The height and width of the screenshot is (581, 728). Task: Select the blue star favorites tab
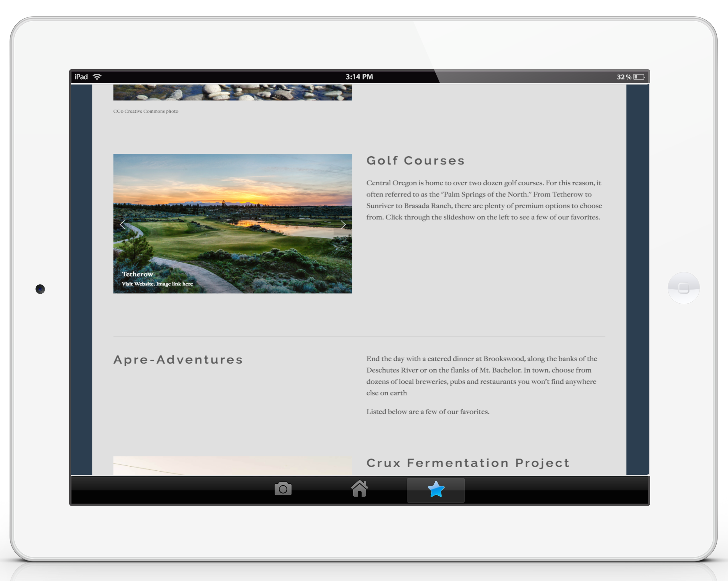pyautogui.click(x=436, y=490)
